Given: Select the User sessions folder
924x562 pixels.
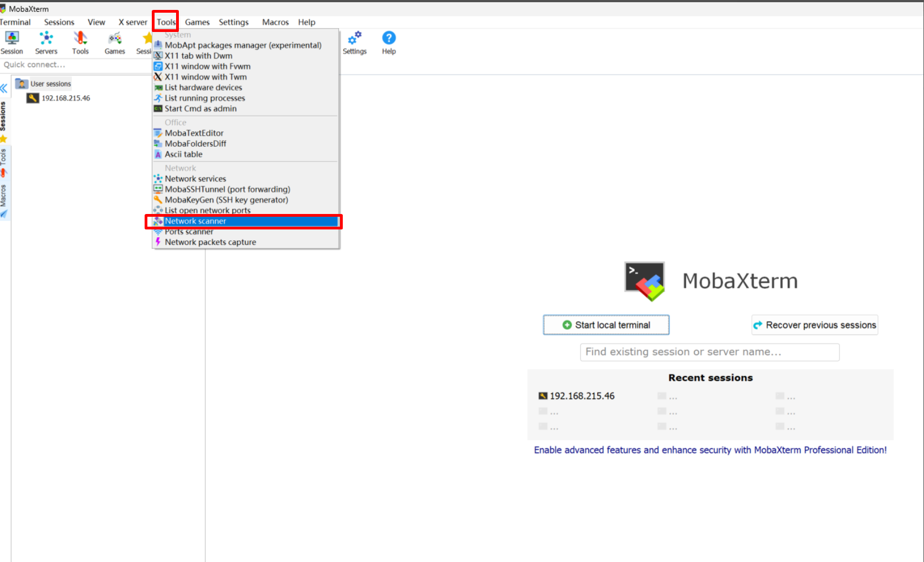Looking at the screenshot, I should point(44,84).
